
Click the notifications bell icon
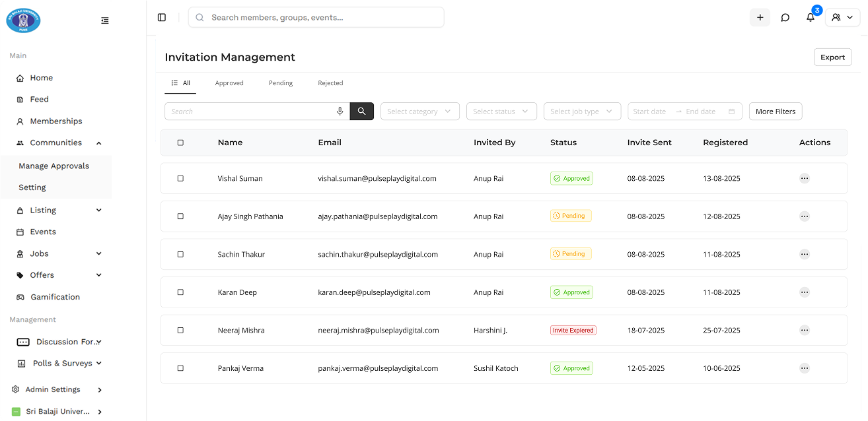[811, 18]
